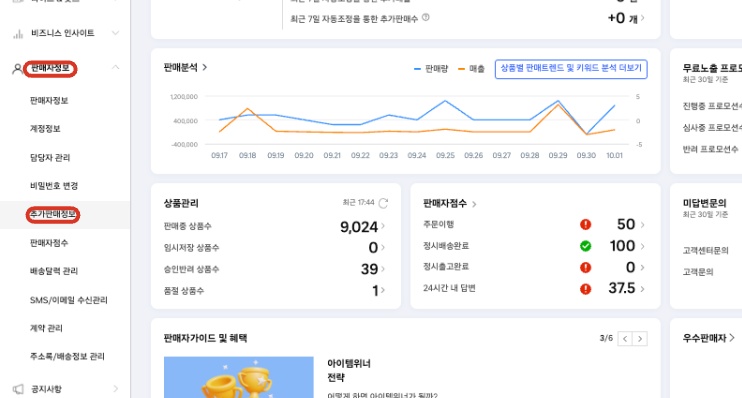Click 상품별 판매트렌드 및 키워드 분석 더보기 button
Viewport: 742px width, 398px height.
click(571, 69)
